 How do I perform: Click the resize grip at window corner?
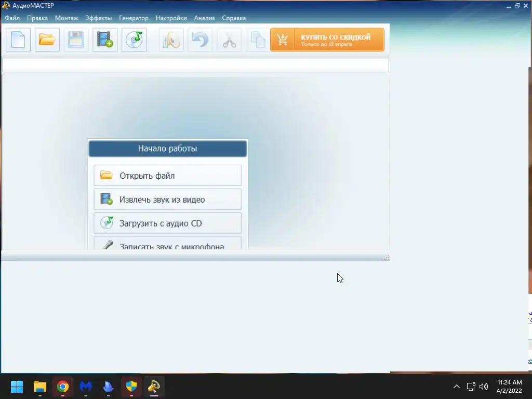(x=387, y=258)
